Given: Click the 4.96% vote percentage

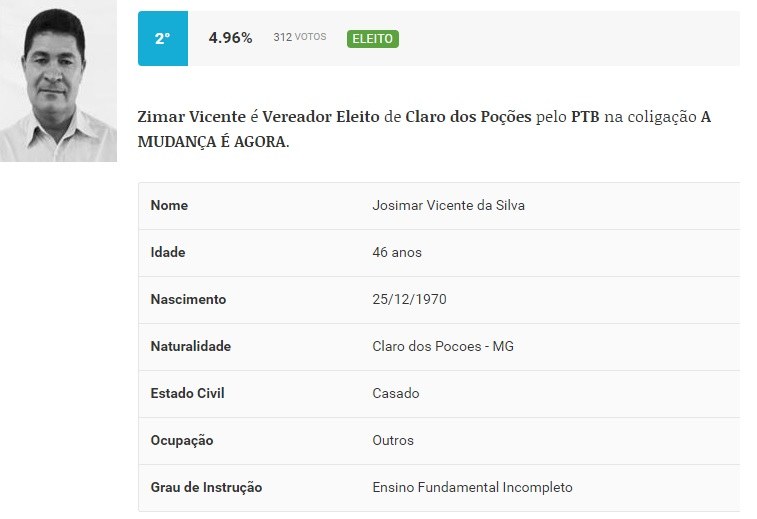Looking at the screenshot, I should pos(230,38).
